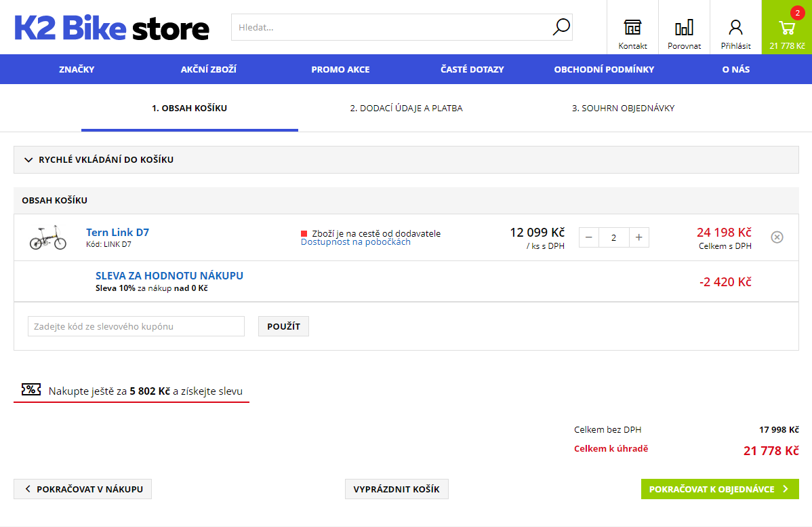Open the O nás menu item
Image resolution: width=812 pixels, height=527 pixels.
click(736, 69)
